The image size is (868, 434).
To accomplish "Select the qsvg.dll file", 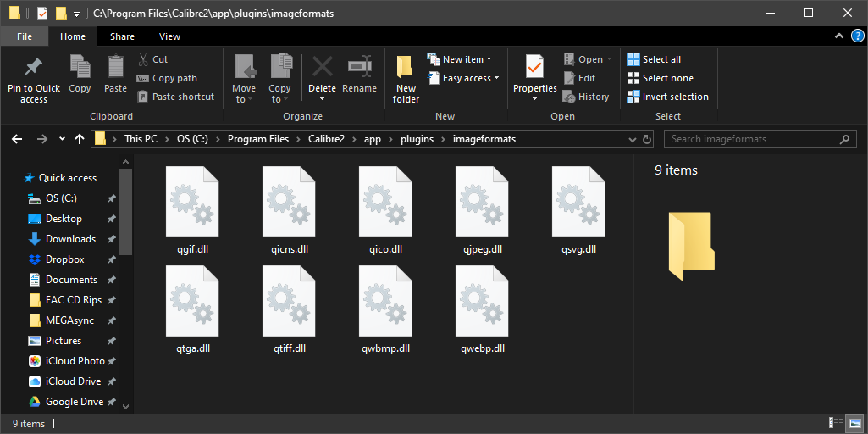I will click(x=578, y=210).
